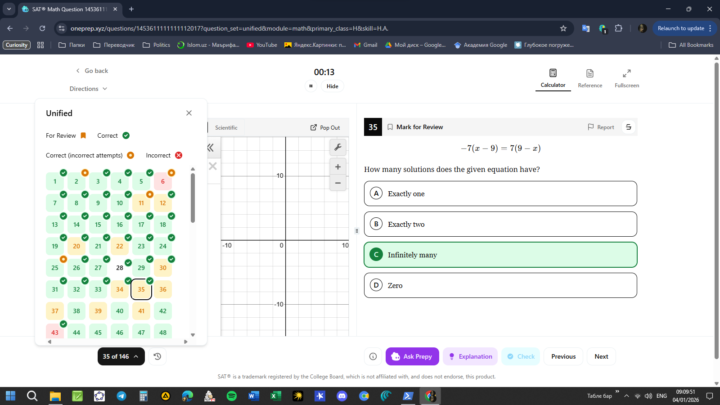The image size is (720, 405).
Task: Switch to Fullscreen mode
Action: pyautogui.click(x=626, y=79)
